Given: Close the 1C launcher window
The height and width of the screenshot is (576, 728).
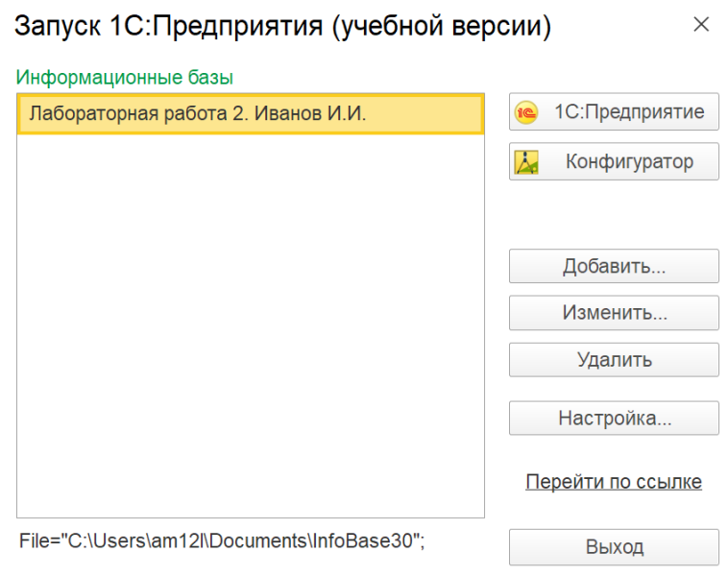Looking at the screenshot, I should (701, 25).
